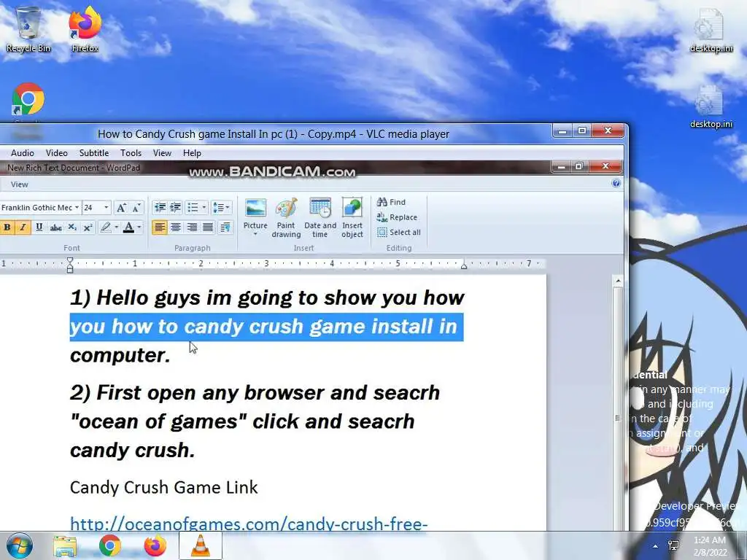Click Select all in Editing group
This screenshot has width=747, height=560.
pos(399,233)
